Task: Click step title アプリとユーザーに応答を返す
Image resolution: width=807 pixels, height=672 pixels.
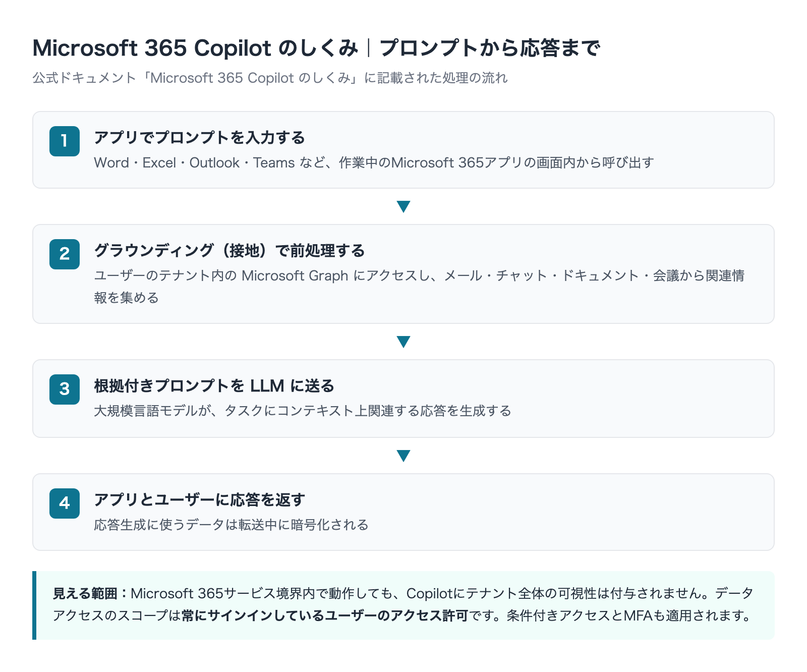Action: [199, 499]
